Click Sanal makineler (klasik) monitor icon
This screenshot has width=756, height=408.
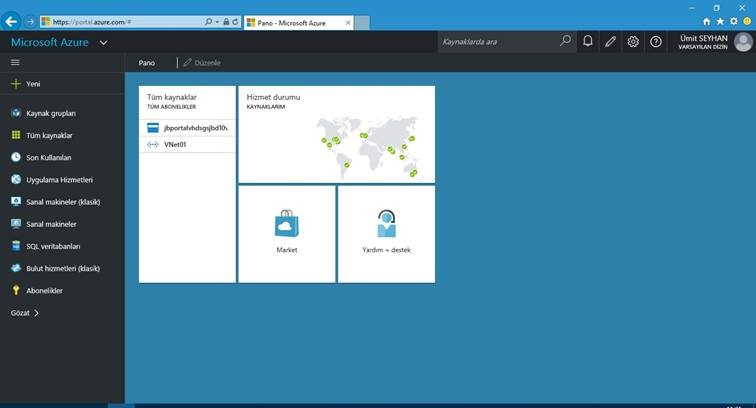16,202
